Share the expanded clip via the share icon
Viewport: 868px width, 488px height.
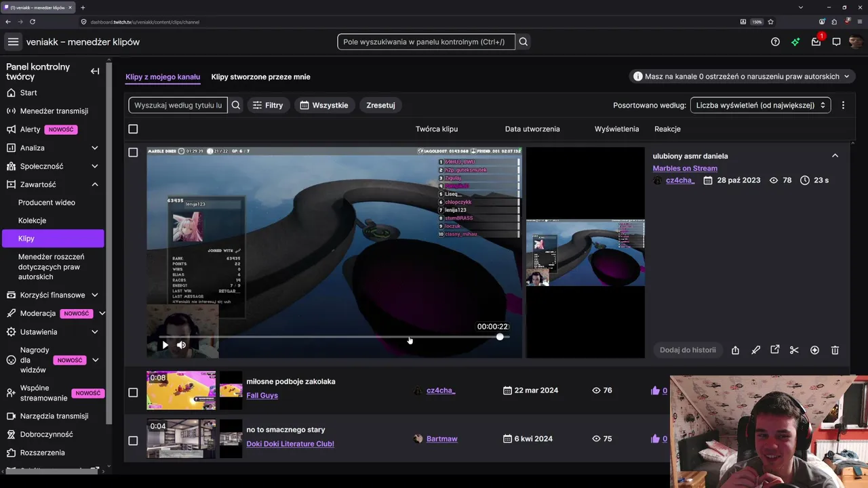click(735, 350)
